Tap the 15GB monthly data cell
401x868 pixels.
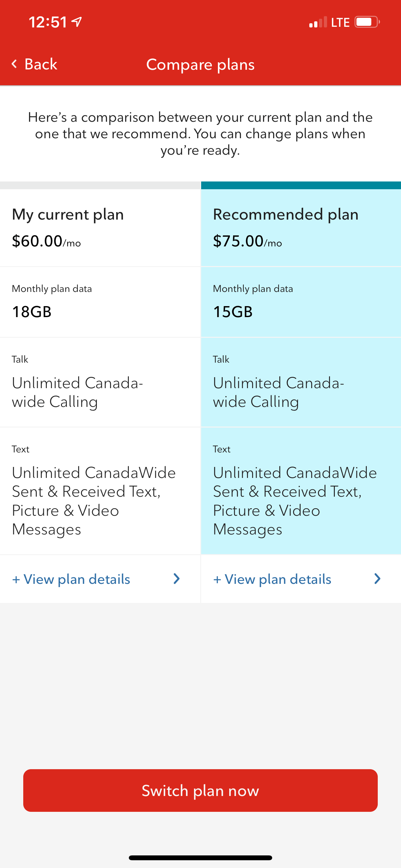[301, 302]
